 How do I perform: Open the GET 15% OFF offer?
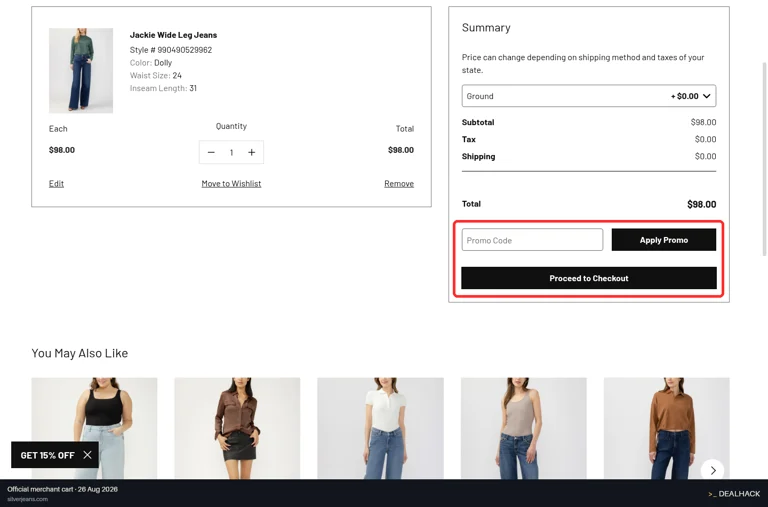[x=48, y=455]
